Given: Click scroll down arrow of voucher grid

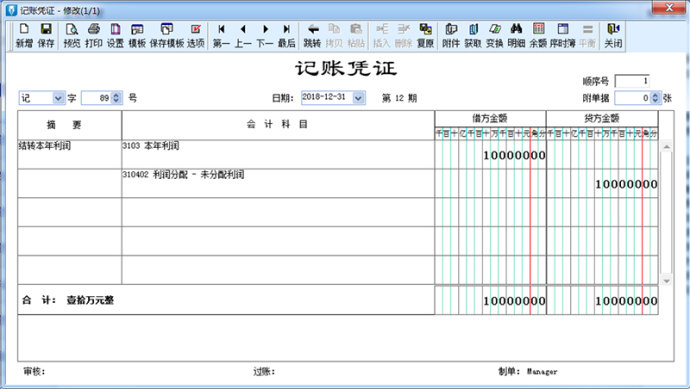Looking at the screenshot, I should pos(667,280).
